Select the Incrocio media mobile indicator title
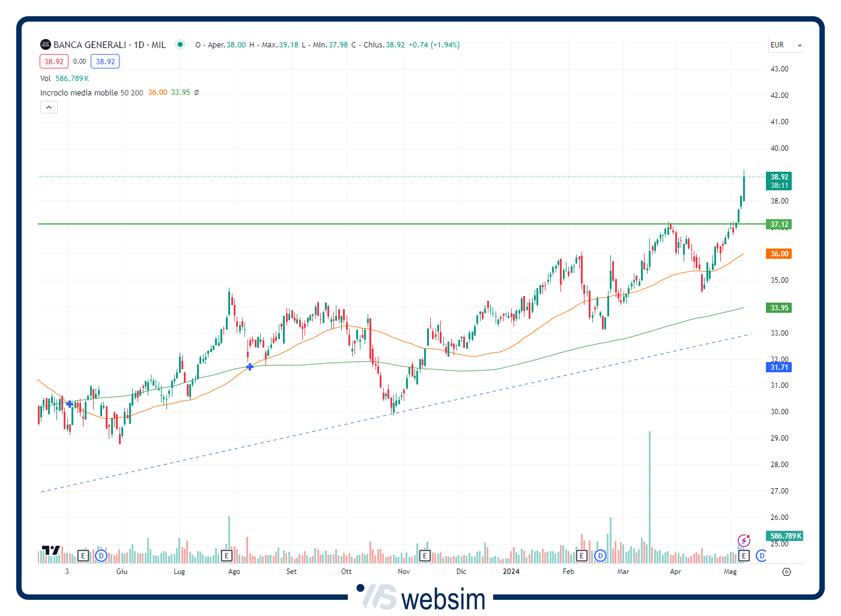This screenshot has height=616, width=841. pos(79,92)
